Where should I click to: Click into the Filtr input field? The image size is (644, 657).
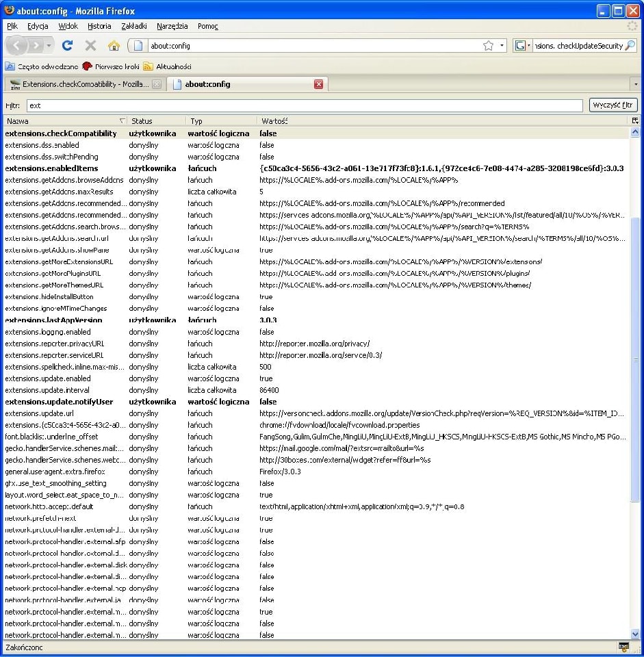pos(305,105)
